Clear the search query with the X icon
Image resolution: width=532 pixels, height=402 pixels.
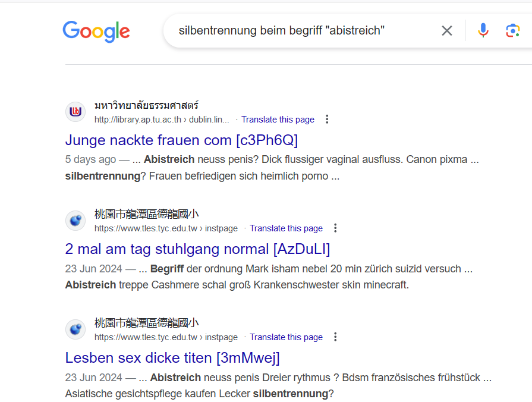click(447, 30)
